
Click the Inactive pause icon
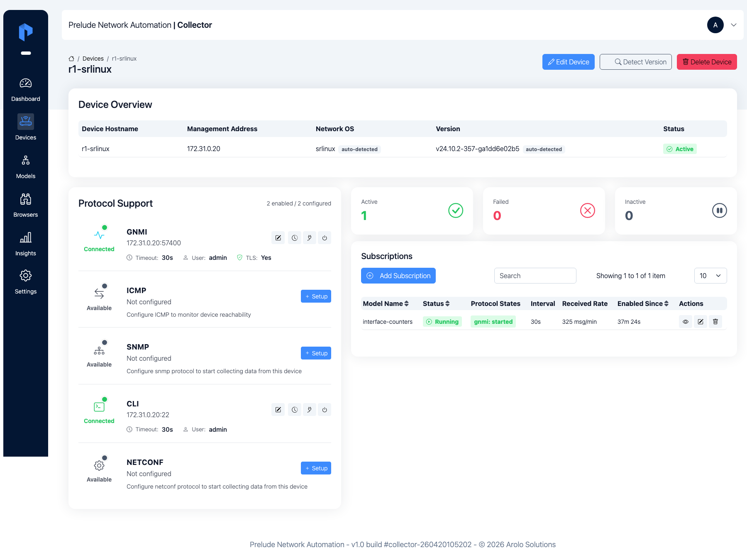click(720, 210)
